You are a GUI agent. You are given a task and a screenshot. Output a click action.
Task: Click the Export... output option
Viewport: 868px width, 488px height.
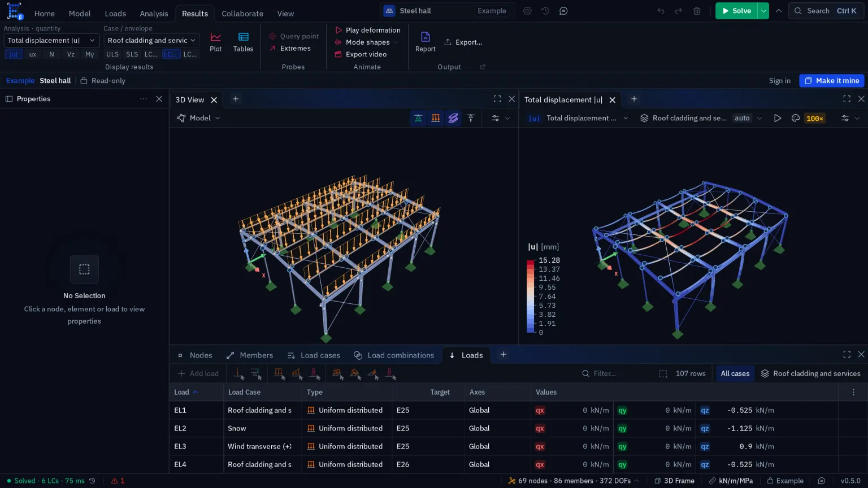tap(463, 42)
